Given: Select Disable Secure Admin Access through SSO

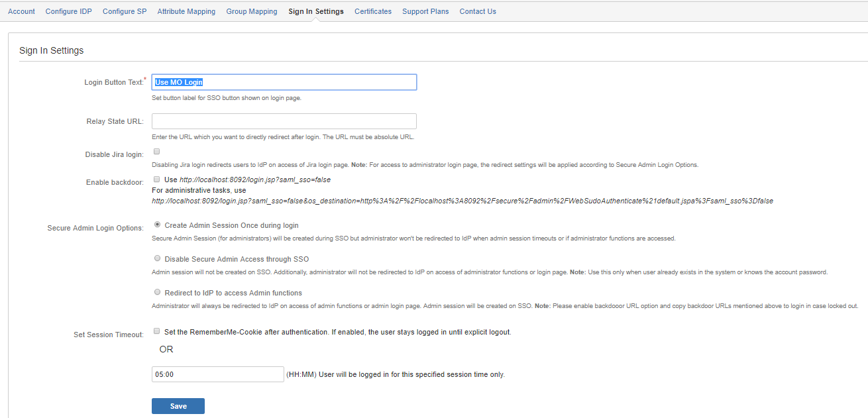Looking at the screenshot, I should (x=157, y=258).
